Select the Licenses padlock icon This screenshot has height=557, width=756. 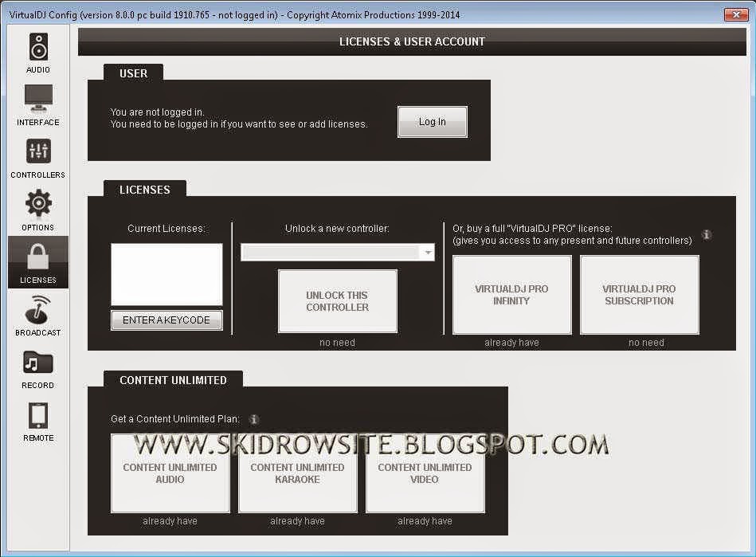(x=38, y=257)
